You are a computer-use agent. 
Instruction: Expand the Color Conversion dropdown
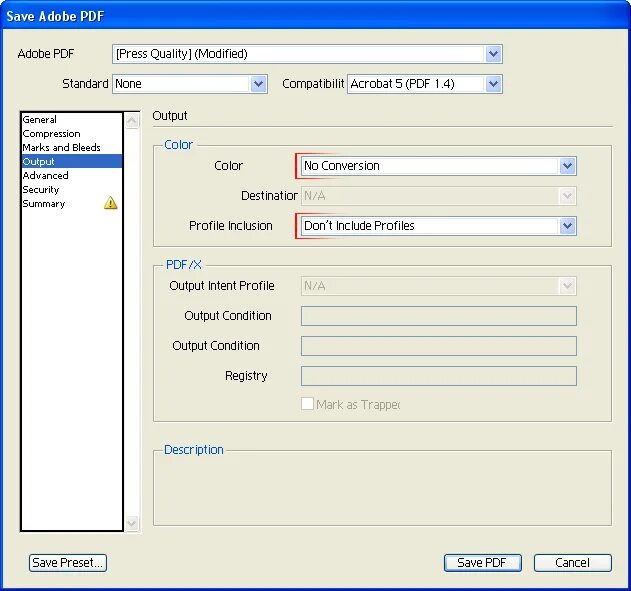click(x=439, y=166)
